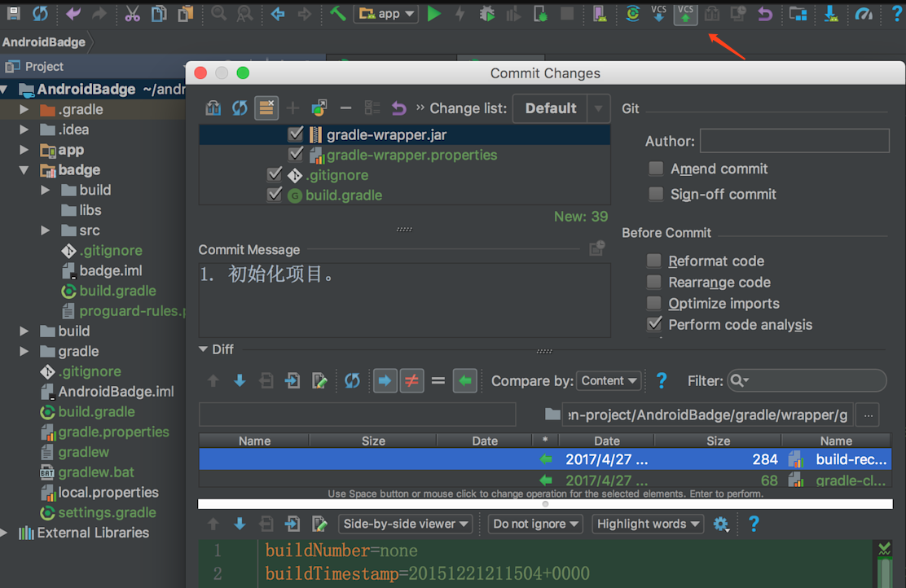Viewport: 906px width, 588px height.
Task: Click the diff settings gear icon
Action: tap(720, 524)
